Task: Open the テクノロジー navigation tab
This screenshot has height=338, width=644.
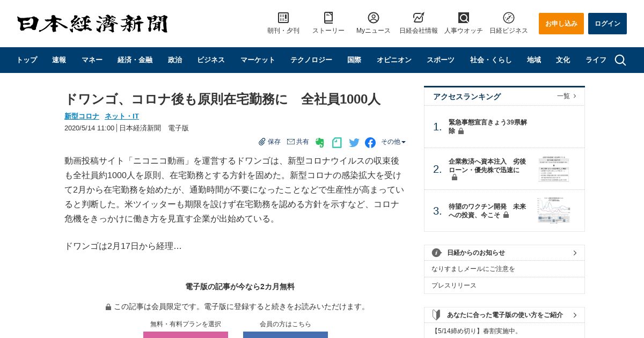Action: [311, 60]
